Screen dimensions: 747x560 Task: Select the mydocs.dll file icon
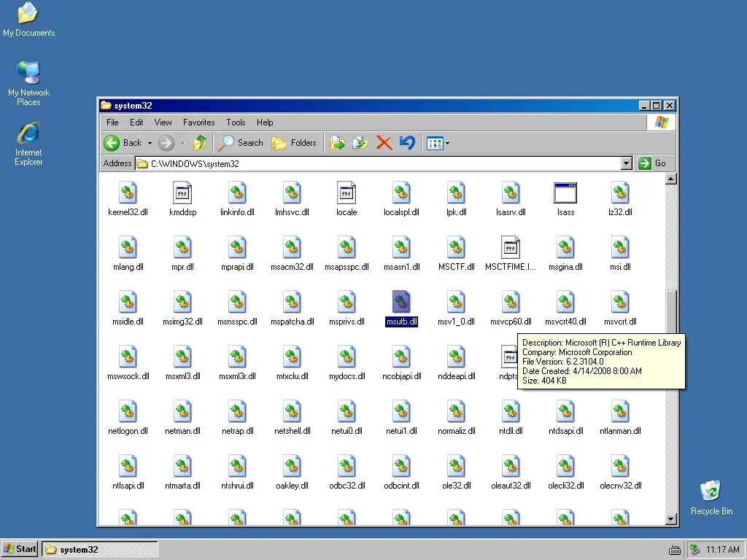pyautogui.click(x=347, y=357)
